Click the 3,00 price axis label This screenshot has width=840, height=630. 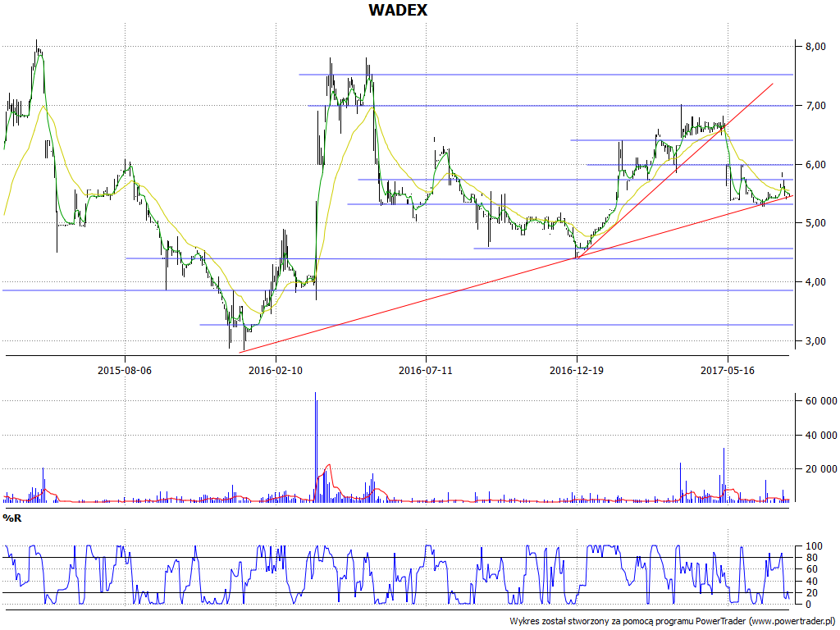[x=815, y=340]
